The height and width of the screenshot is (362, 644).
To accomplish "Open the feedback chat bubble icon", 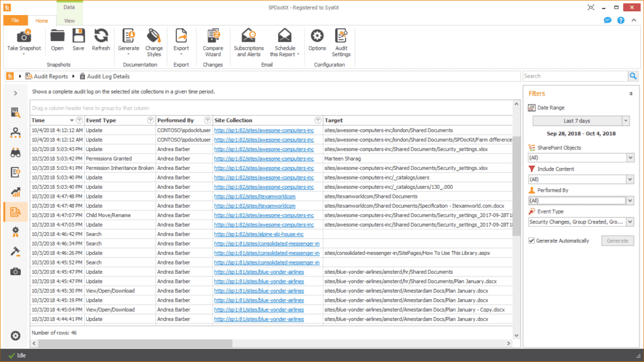I will point(608,20).
